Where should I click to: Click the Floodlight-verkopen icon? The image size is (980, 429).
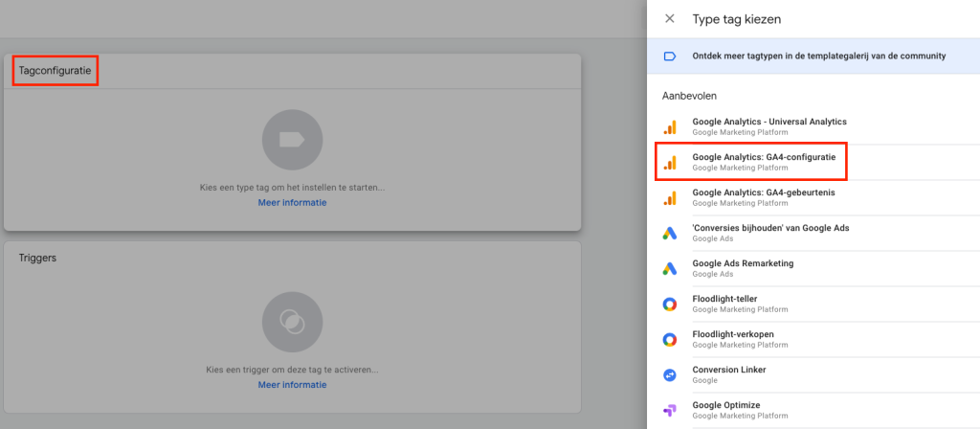click(x=670, y=339)
